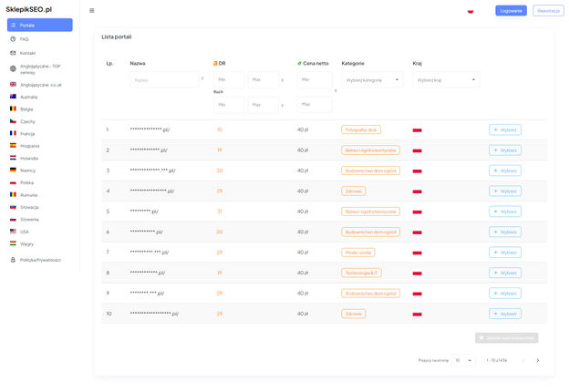Click the Zdrowie tag in row 4
Image resolution: width=569 pixels, height=392 pixels.
[354, 191]
